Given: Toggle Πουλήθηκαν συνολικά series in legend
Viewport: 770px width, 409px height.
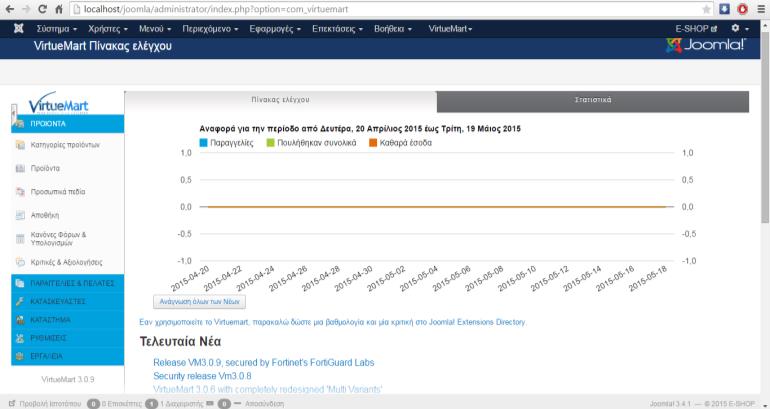Looking at the screenshot, I should click(311, 143).
